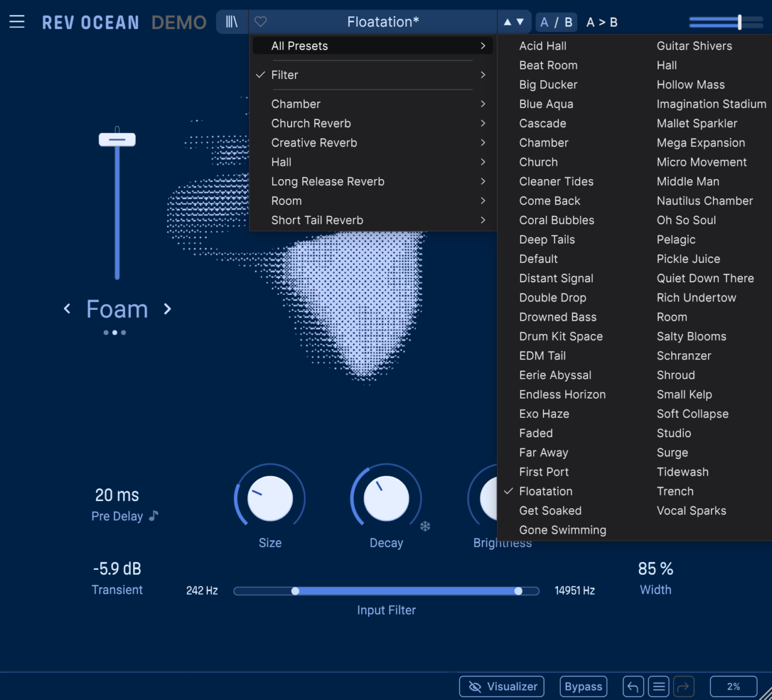Select the Hollow Mass preset
The image size is (772, 700).
coord(691,84)
